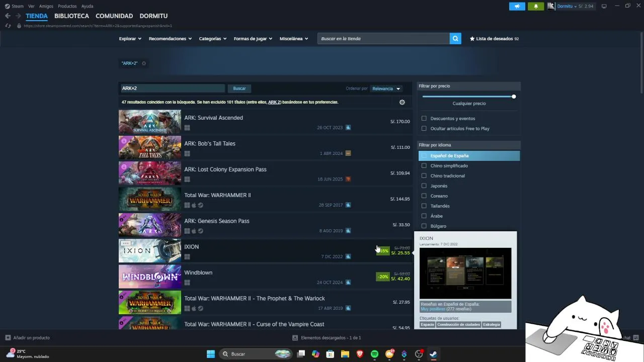Check Chino simplificado language filter

pos(424,166)
